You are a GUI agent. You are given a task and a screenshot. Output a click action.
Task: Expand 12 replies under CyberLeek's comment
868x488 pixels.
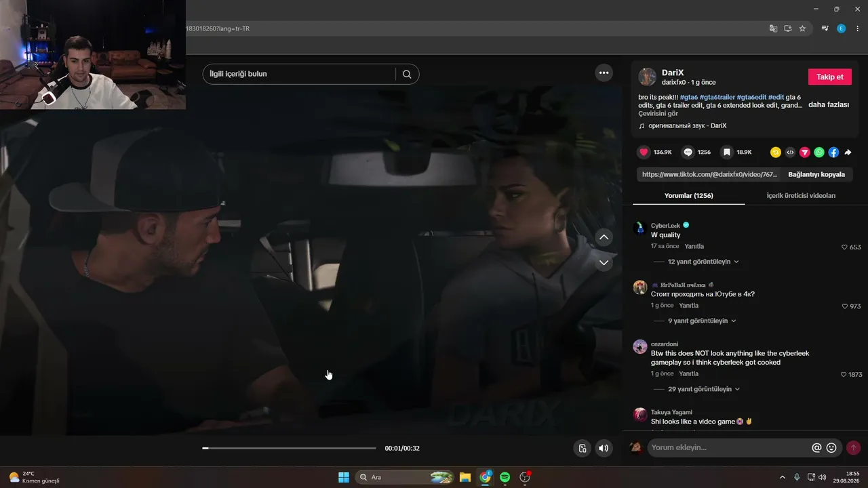tap(703, 262)
